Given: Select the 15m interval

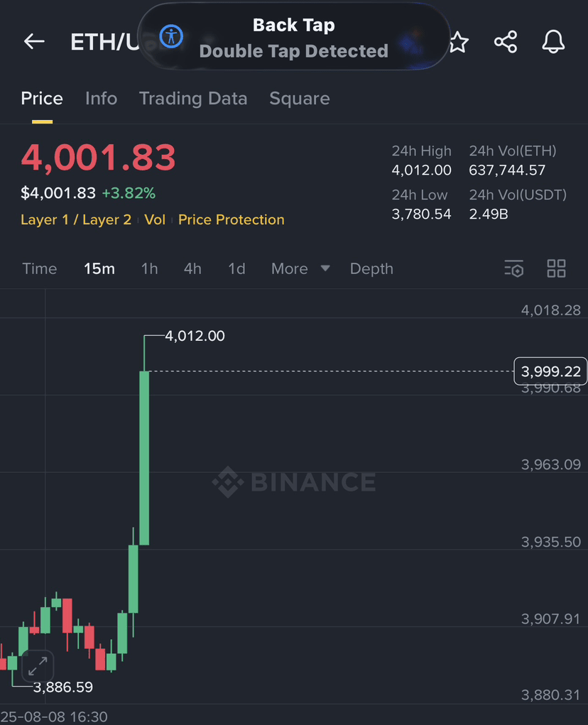Looking at the screenshot, I should click(x=99, y=268).
